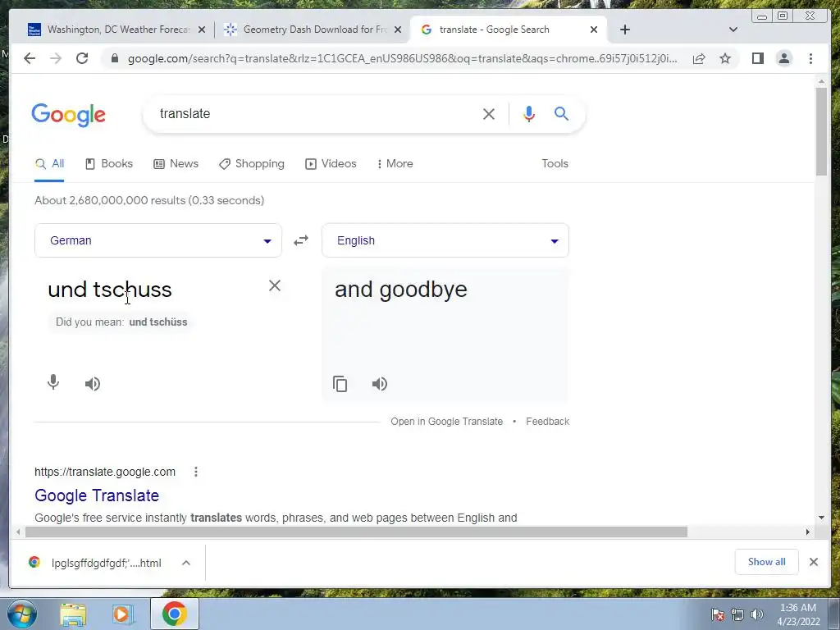Open the German source language dropdown
Image resolution: width=840 pixels, height=630 pixels.
point(158,240)
